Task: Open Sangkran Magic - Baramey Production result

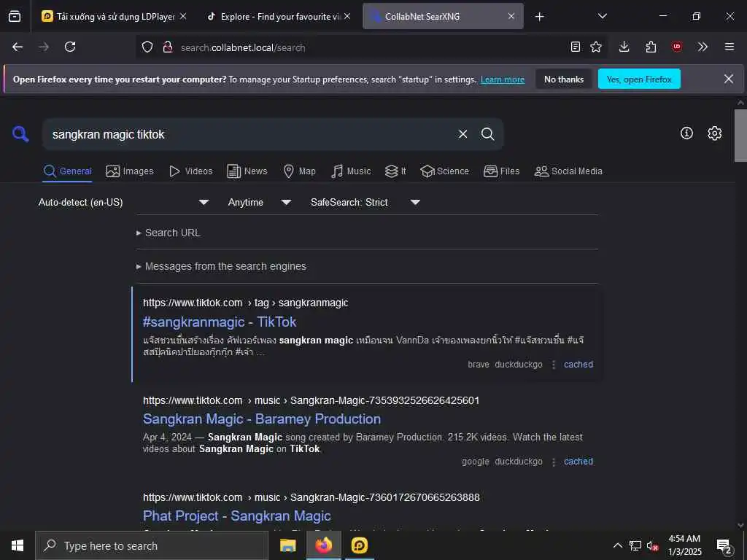Action: (x=262, y=419)
